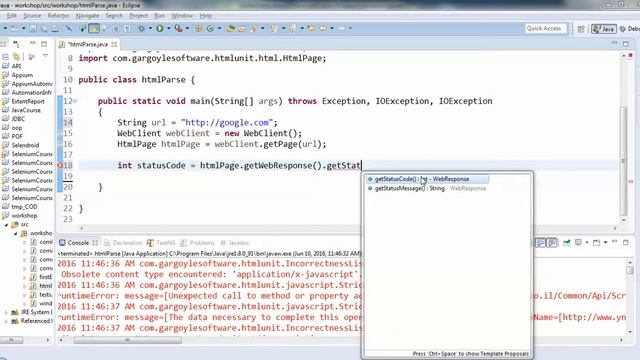Open the Project menu

[x=138, y=16]
